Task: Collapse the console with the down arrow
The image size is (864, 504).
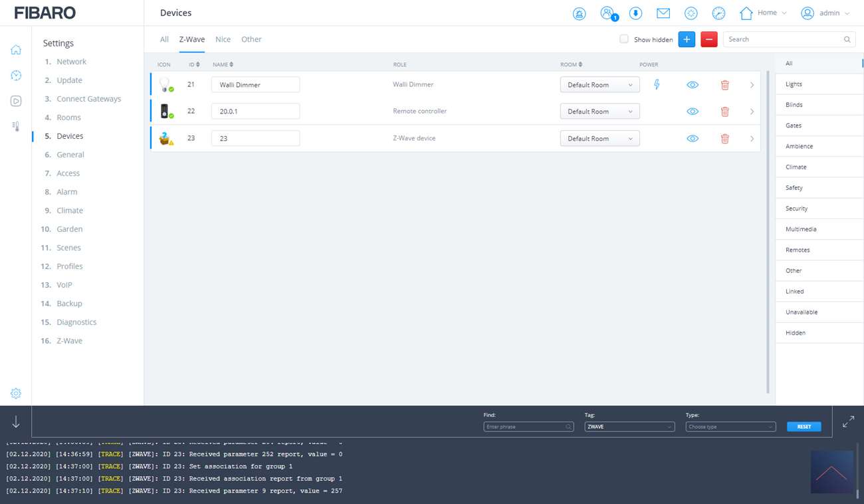Action: tap(16, 422)
